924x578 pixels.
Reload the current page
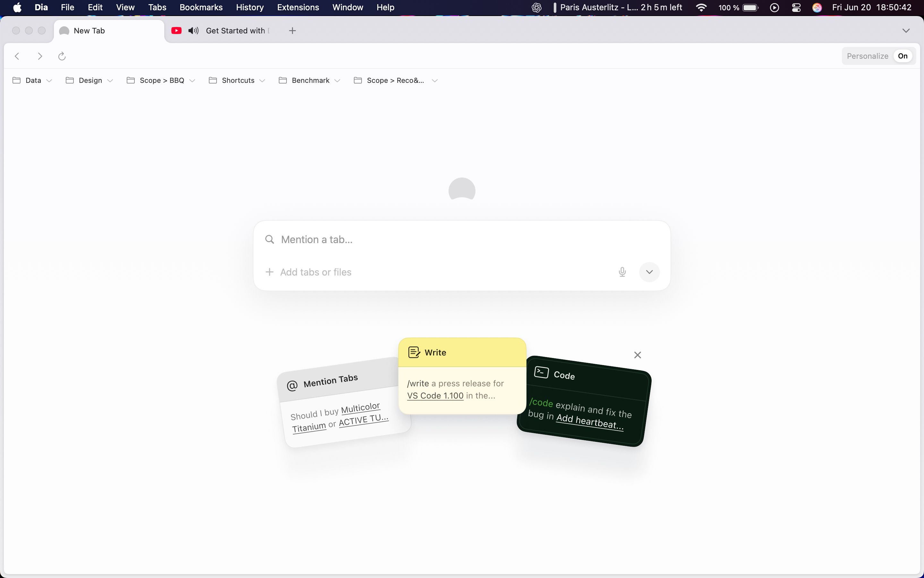click(62, 56)
